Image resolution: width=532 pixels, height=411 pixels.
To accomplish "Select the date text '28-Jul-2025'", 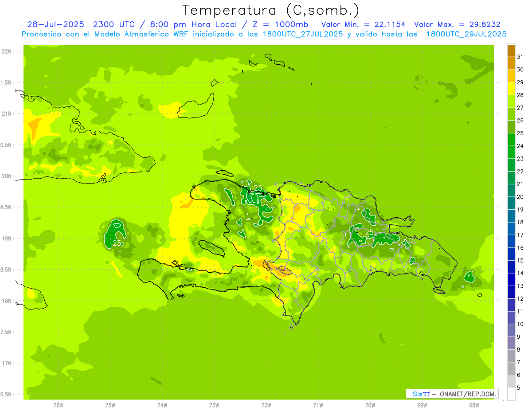I will tap(55, 24).
